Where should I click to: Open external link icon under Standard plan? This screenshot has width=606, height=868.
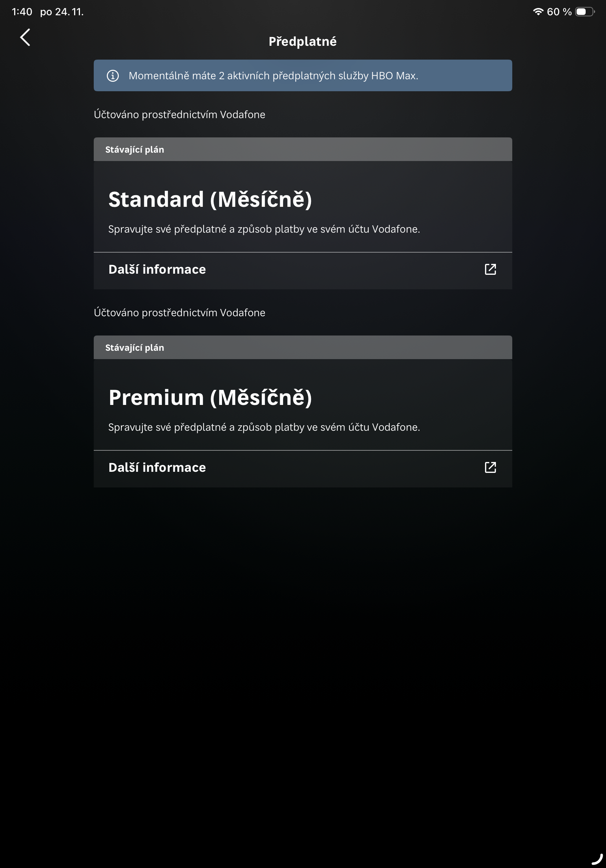coord(490,269)
